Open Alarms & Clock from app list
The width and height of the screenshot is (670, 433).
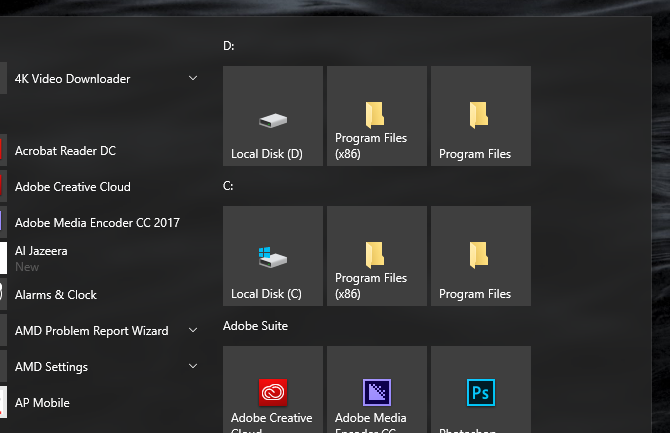(103, 295)
